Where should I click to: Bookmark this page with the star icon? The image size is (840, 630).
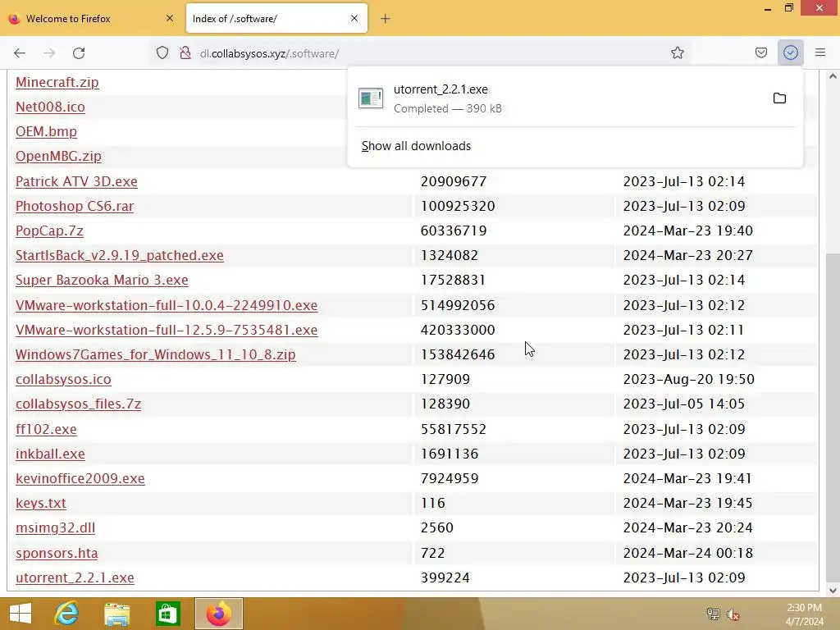[677, 53]
